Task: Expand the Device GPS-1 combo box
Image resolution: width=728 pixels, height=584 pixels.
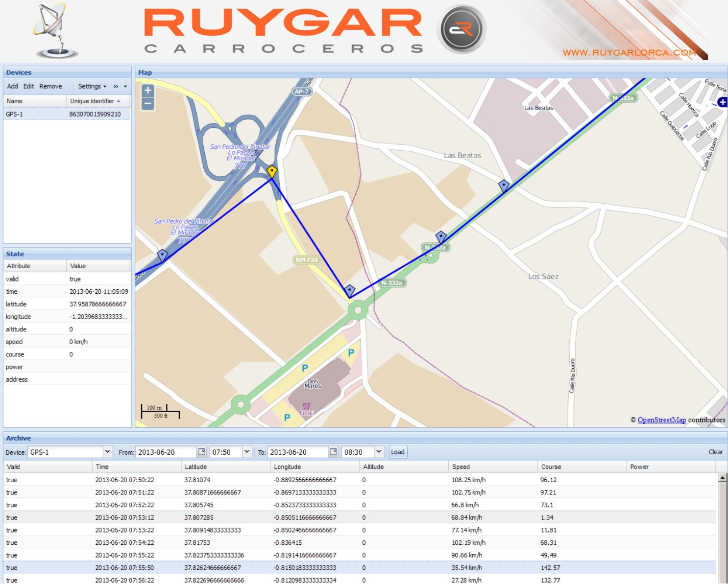Action: coord(107,452)
